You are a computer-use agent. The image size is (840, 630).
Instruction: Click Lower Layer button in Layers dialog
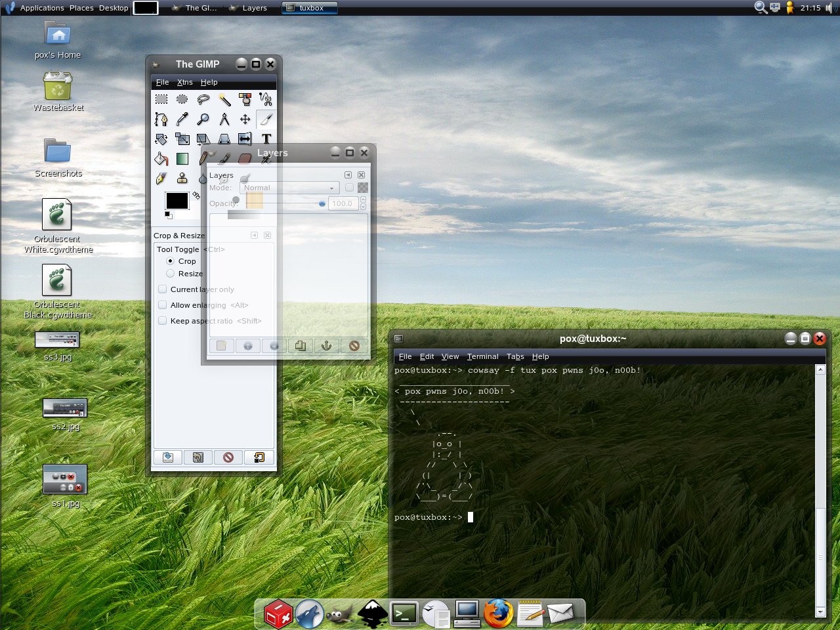click(x=274, y=346)
